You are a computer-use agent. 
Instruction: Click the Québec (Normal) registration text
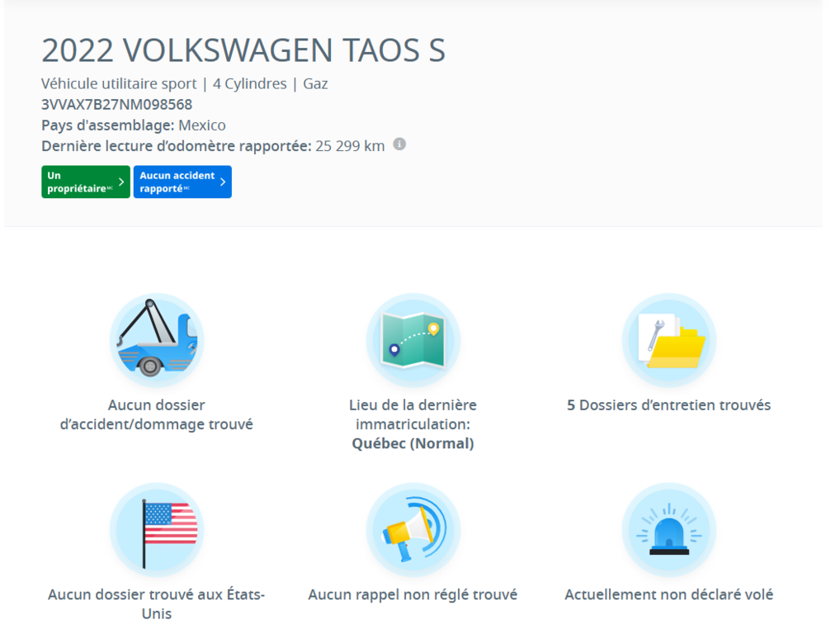coord(413,442)
